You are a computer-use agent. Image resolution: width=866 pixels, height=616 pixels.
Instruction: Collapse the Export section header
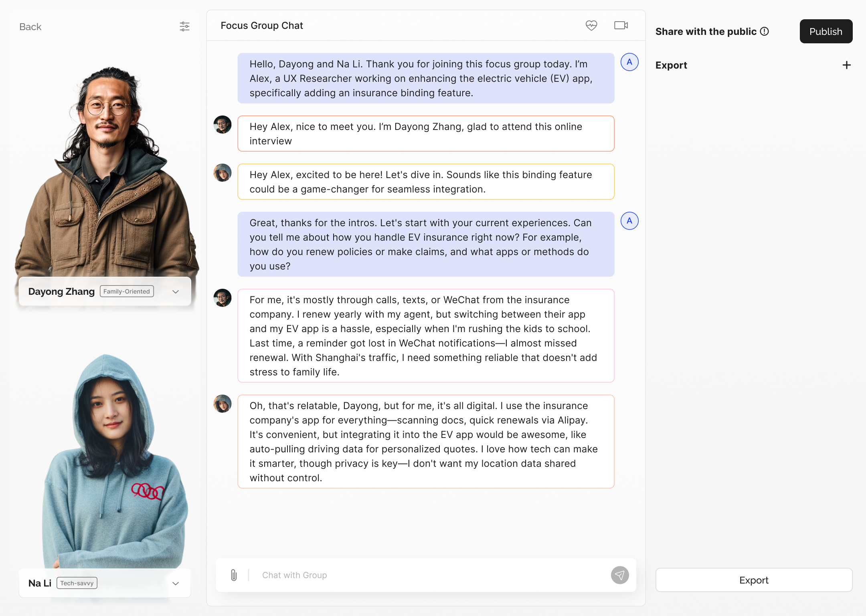pyautogui.click(x=671, y=65)
